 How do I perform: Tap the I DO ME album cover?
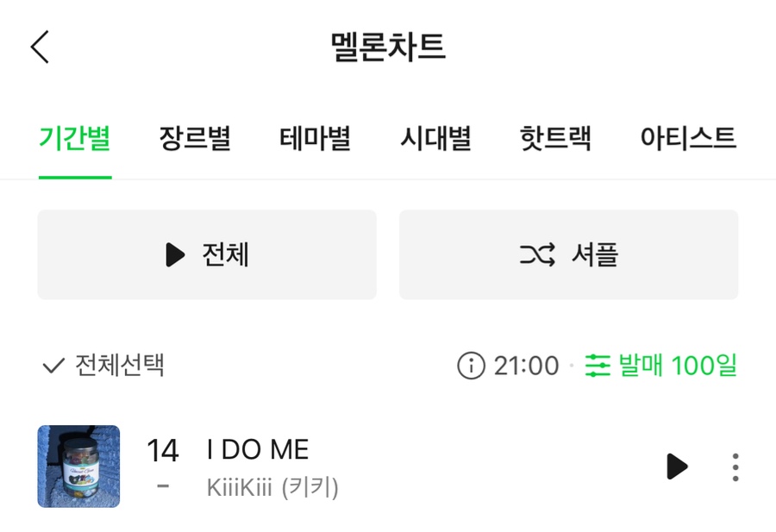(78, 466)
